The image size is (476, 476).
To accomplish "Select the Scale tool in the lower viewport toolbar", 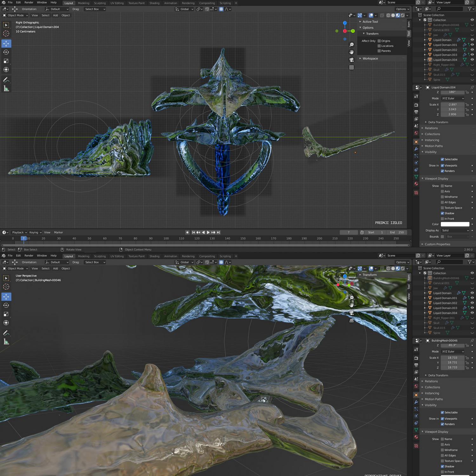I will pos(6,314).
